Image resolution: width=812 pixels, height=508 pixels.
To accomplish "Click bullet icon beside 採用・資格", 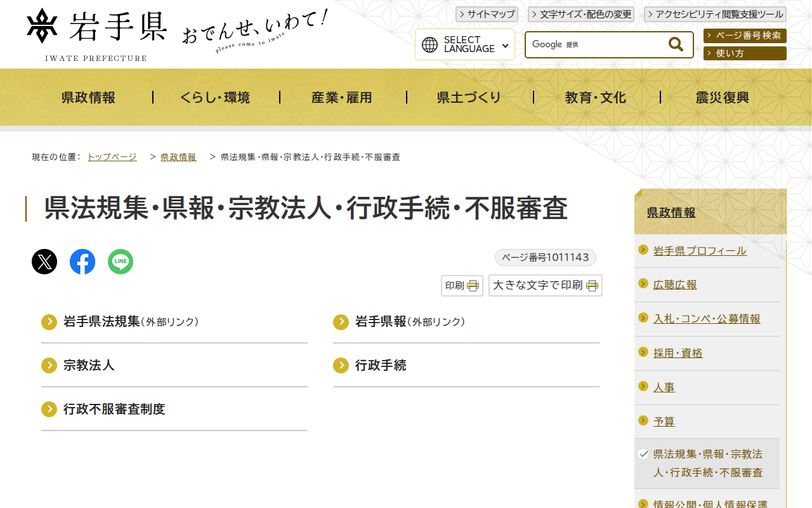I will pos(643,352).
